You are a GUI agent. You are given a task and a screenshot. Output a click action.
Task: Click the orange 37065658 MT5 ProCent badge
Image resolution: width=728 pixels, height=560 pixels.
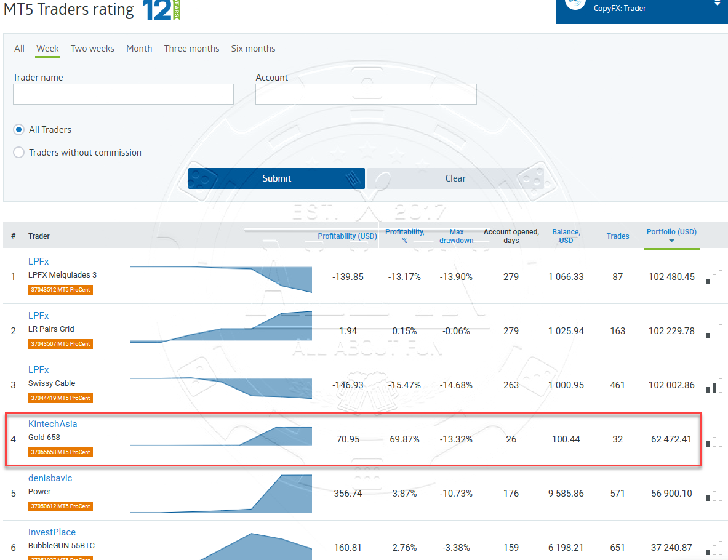(x=60, y=452)
